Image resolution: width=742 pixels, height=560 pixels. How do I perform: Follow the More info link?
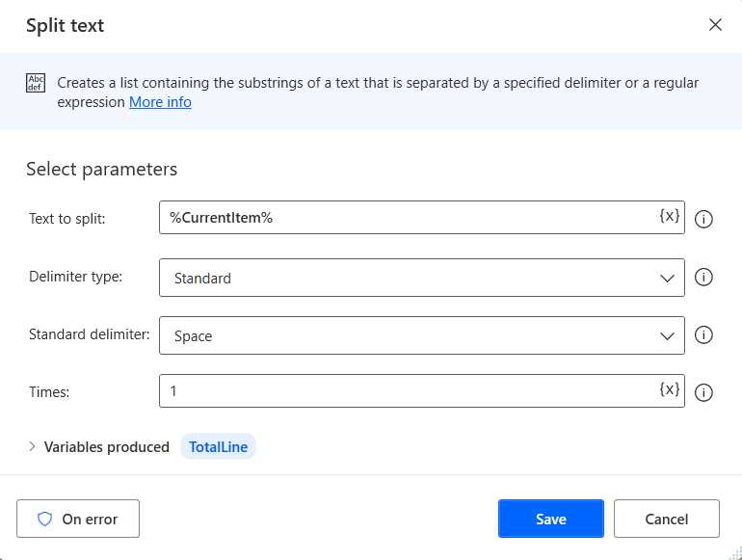(x=160, y=102)
